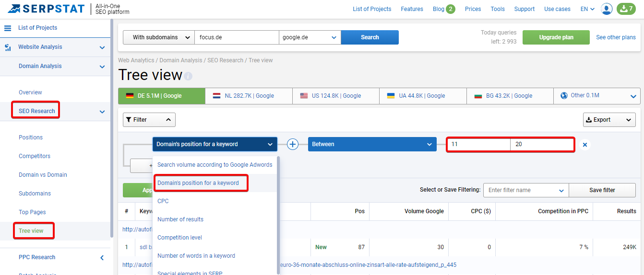Open the Enter filter name combo box
This screenshot has width=644, height=275.
pyautogui.click(x=526, y=190)
